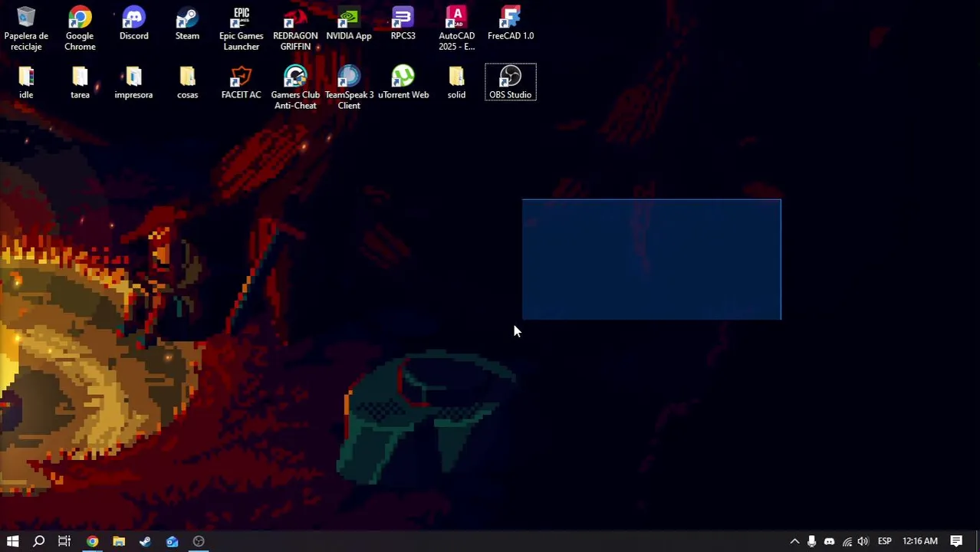Open Outlook from the taskbar

(172, 541)
